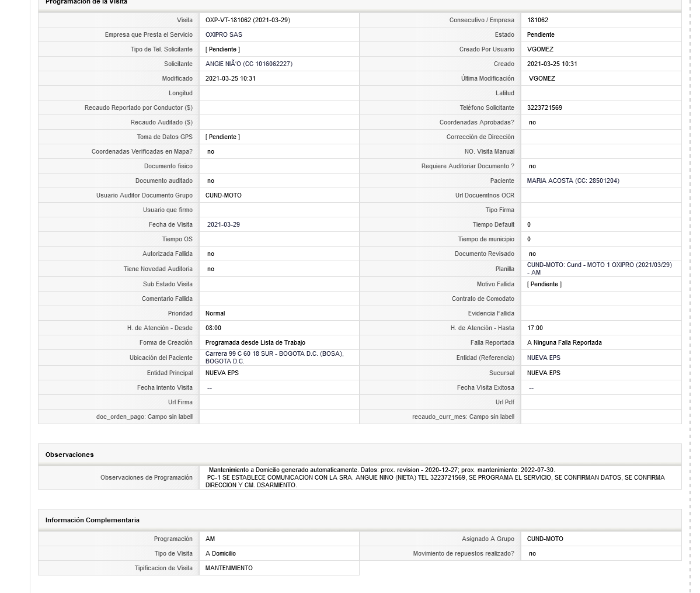Viewport: 700px width, 593px height.
Task: Click Motivo Fallida Pendiente value
Action: 544,284
